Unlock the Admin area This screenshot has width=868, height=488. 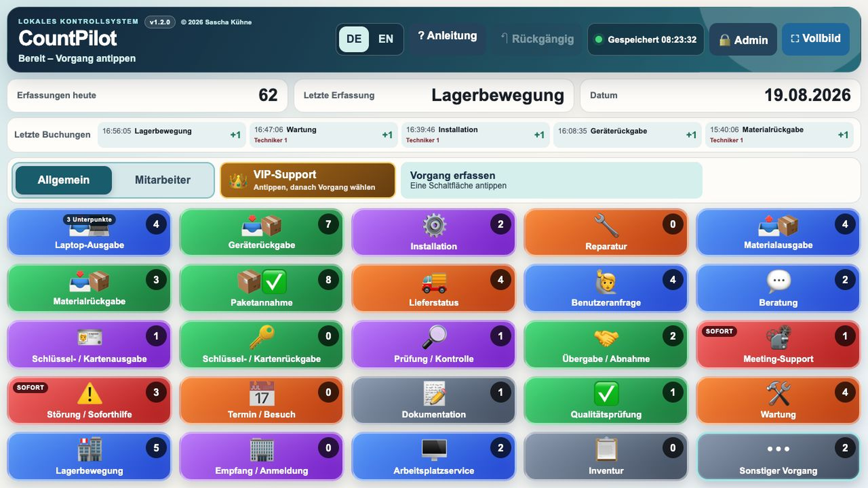tap(743, 40)
